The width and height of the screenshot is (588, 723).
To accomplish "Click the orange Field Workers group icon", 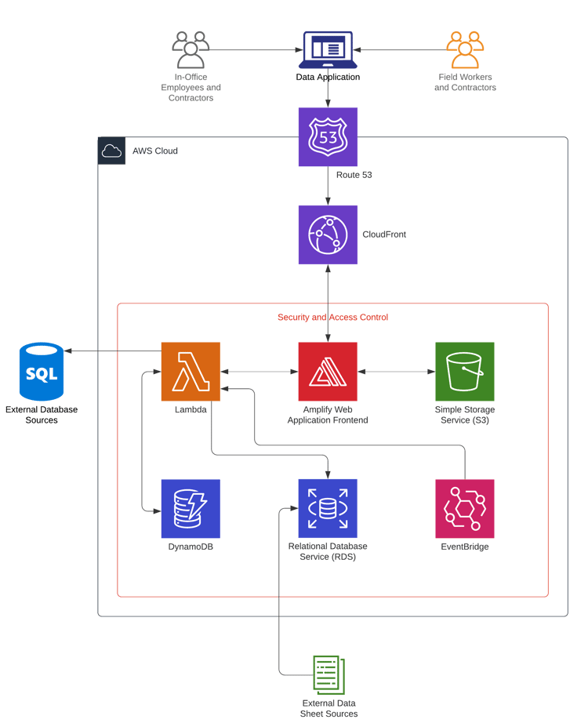I will (x=465, y=50).
